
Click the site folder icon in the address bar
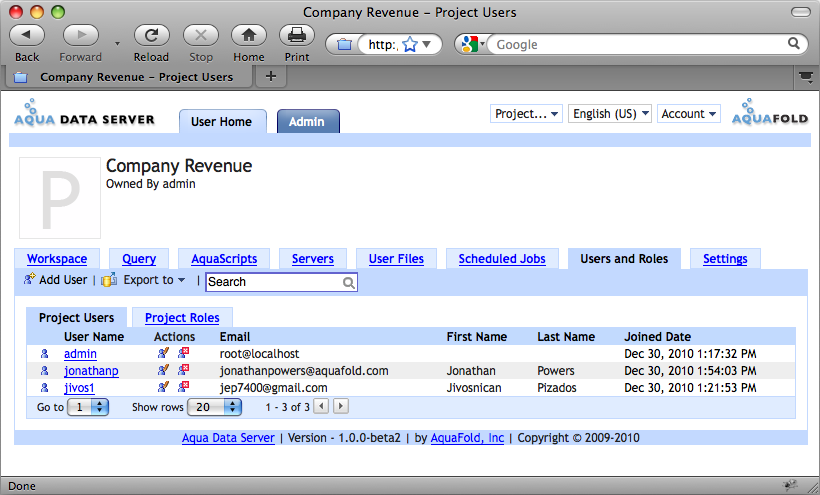[x=344, y=44]
